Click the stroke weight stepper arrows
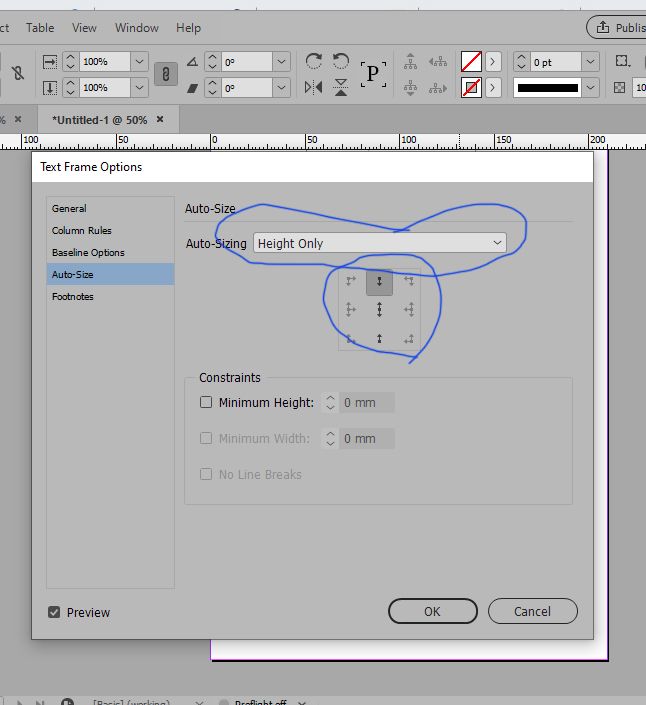This screenshot has width=646, height=705. click(x=521, y=62)
